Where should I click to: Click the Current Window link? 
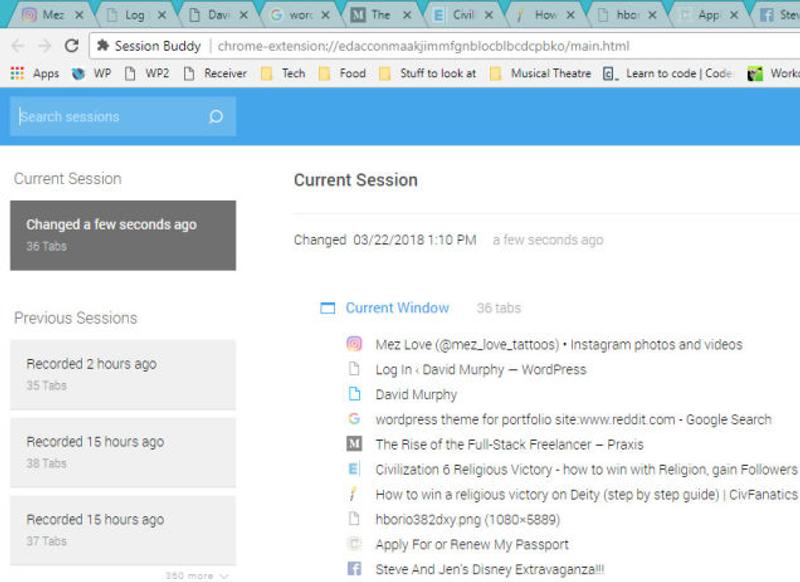[397, 308]
